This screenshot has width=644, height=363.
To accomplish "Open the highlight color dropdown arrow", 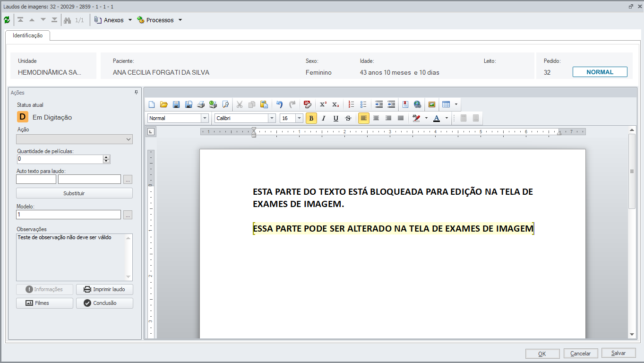I will (426, 118).
